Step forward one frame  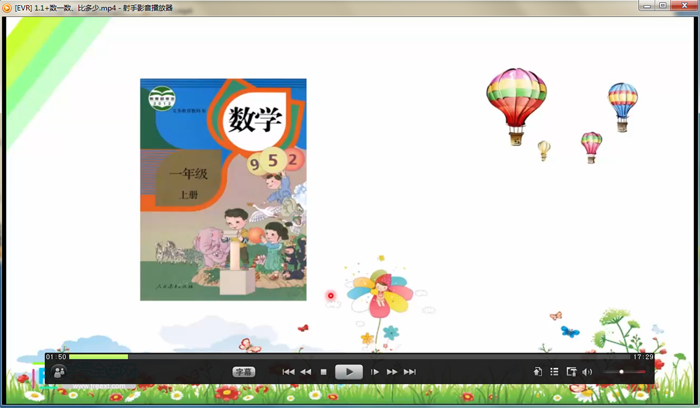point(375,372)
